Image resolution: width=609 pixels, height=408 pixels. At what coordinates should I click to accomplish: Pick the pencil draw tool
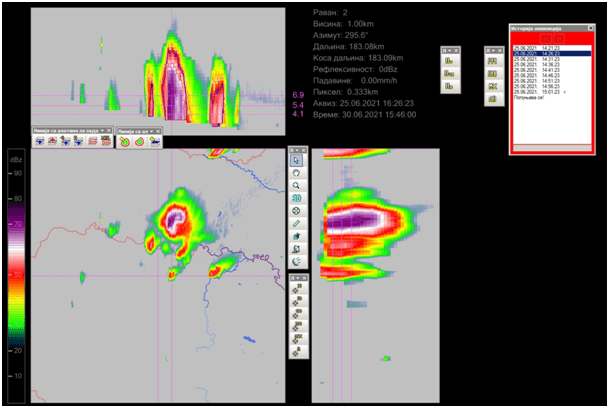[x=297, y=224]
